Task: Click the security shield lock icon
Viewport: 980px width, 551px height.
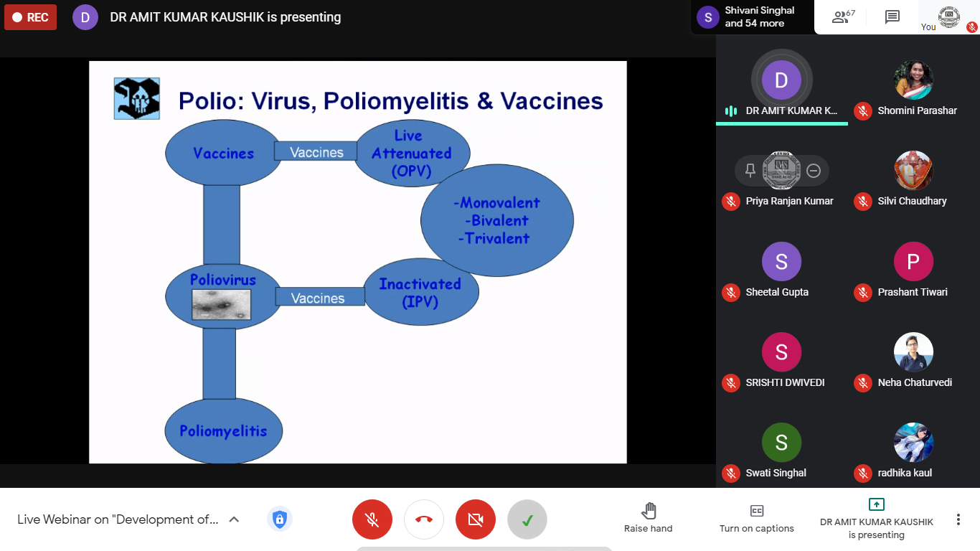Action: [x=279, y=519]
